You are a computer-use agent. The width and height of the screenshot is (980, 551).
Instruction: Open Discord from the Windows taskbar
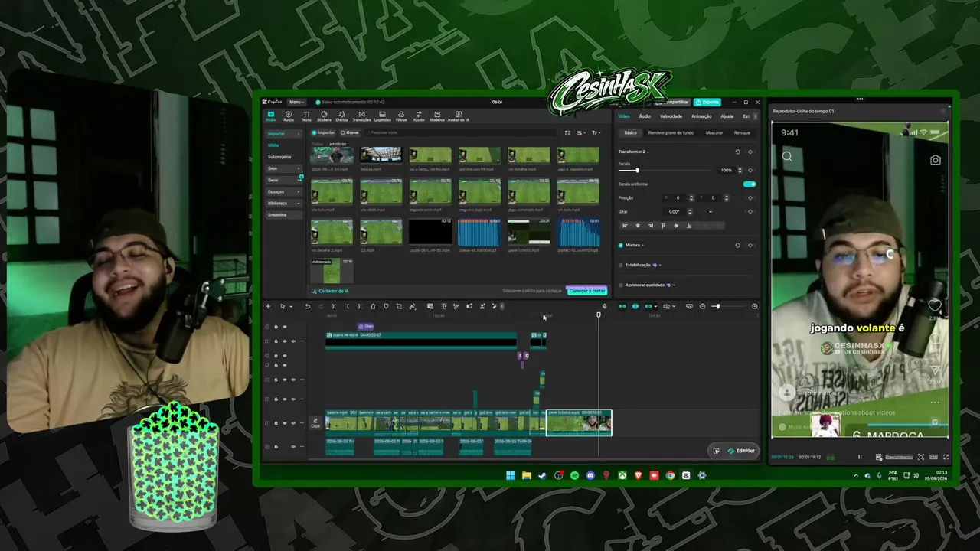[x=590, y=475]
